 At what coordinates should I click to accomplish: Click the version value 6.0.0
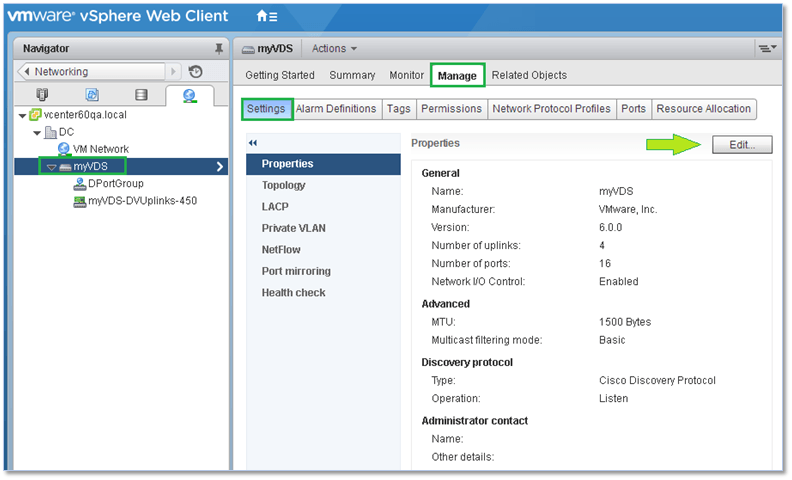coord(610,228)
